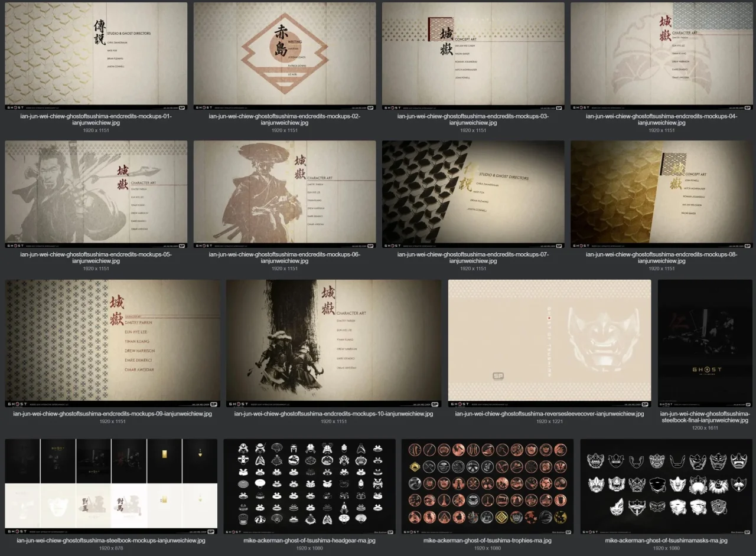The height and width of the screenshot is (556, 756).
Task: Open the endcredits-mockups-08 golden thumbnail
Action: point(661,195)
